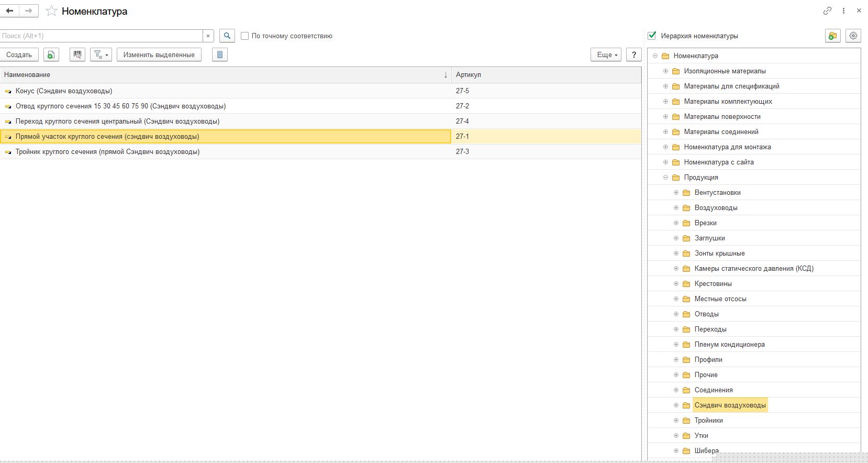Screen dimensions: 868x463
Task: Go back with the left arrow
Action: coord(9,10)
